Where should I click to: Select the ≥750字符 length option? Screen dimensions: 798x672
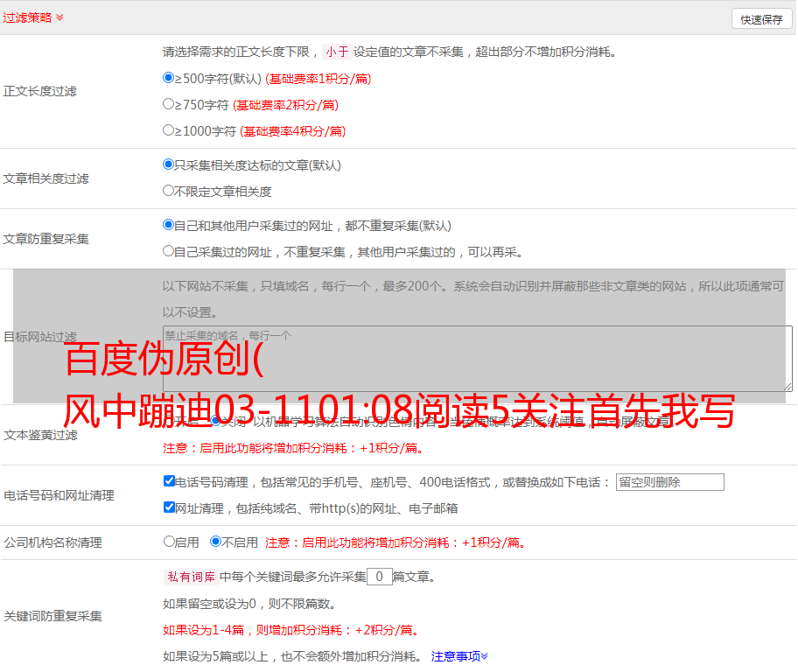(x=168, y=104)
